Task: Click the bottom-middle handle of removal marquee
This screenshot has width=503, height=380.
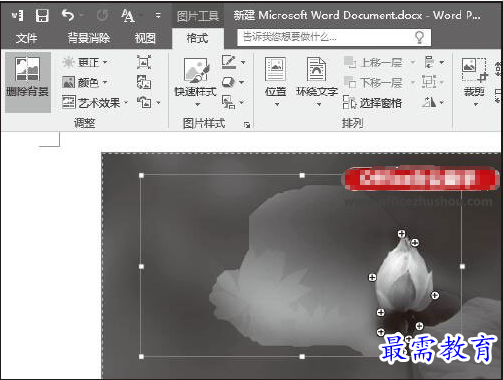Action: 302,357
